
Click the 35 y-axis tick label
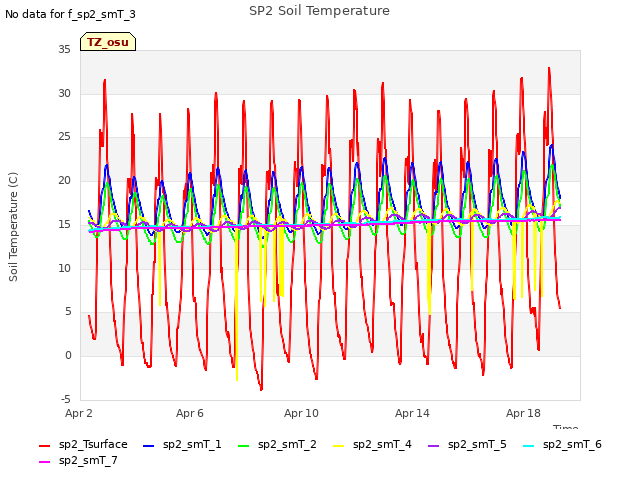point(64,50)
